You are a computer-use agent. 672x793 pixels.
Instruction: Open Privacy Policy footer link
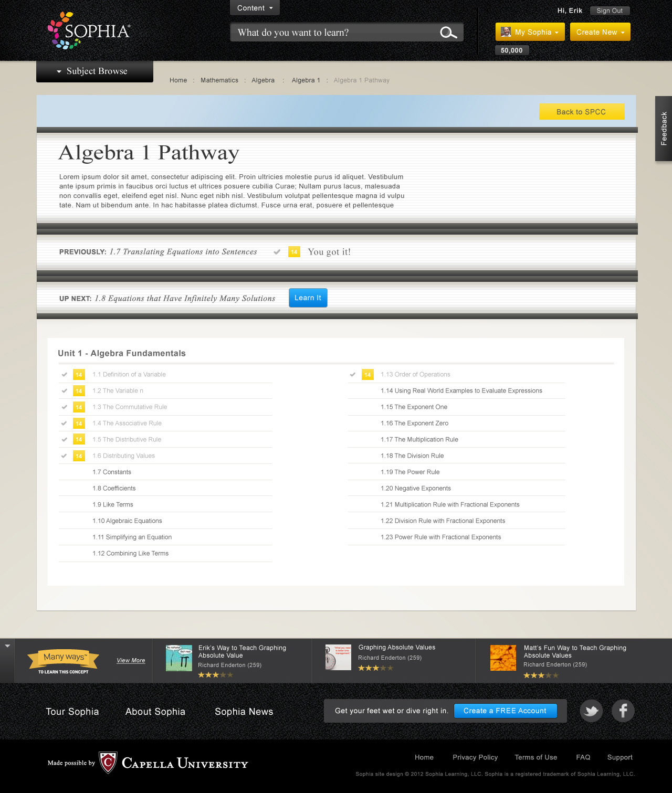point(475,757)
